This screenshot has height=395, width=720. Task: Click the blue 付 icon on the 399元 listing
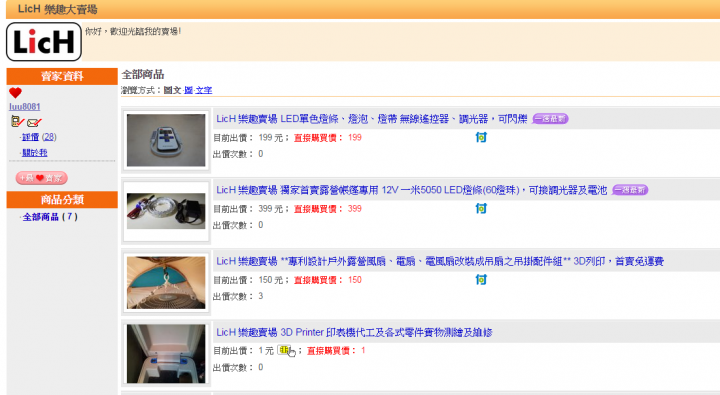[481, 209]
